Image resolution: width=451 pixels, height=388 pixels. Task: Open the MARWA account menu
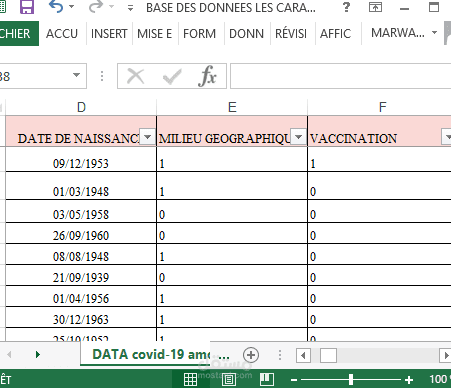[x=404, y=33]
